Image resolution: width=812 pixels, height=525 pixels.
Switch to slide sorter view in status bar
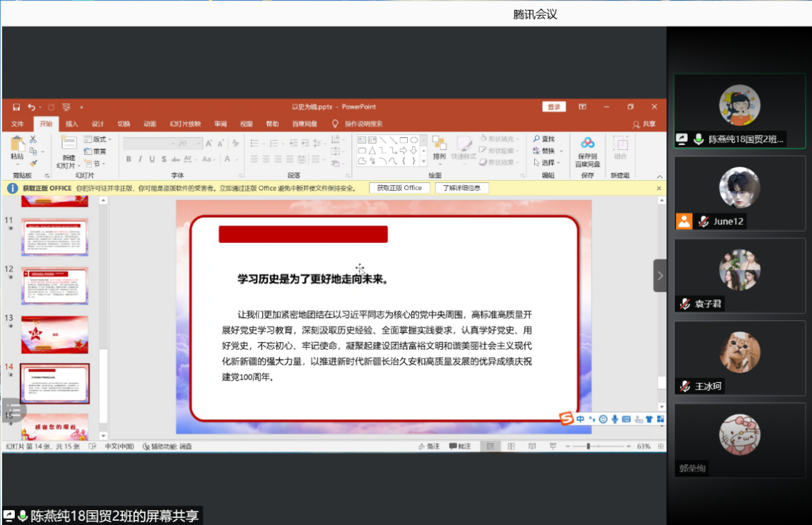click(510, 447)
